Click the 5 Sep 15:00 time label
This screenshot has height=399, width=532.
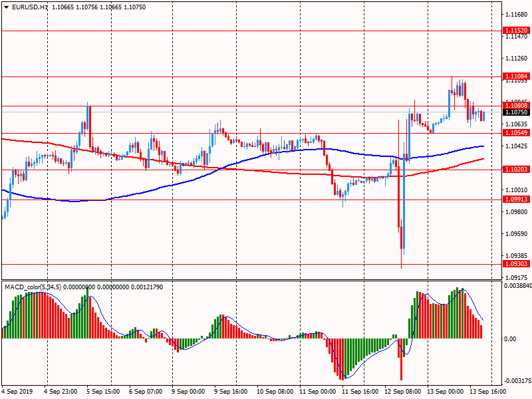[103, 392]
